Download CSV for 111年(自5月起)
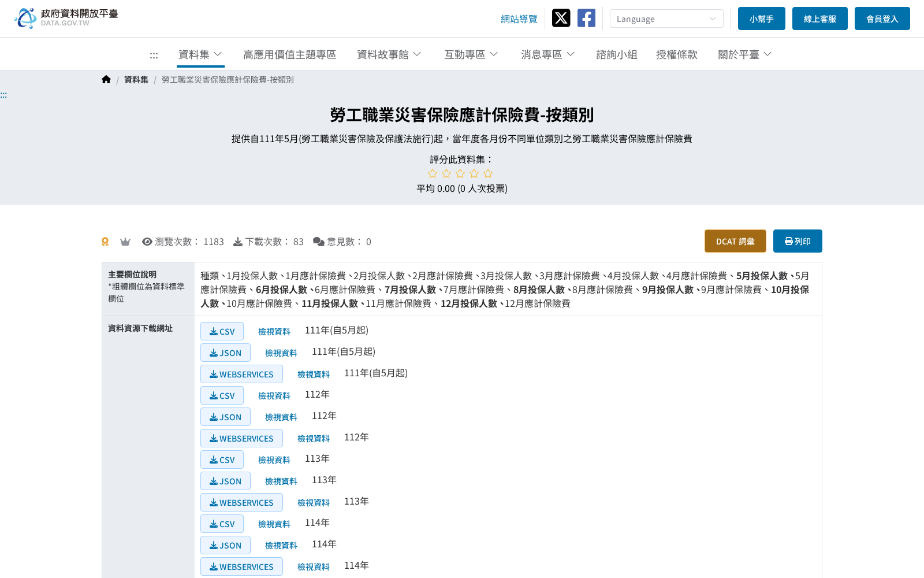This screenshot has width=924, height=578. click(x=222, y=331)
